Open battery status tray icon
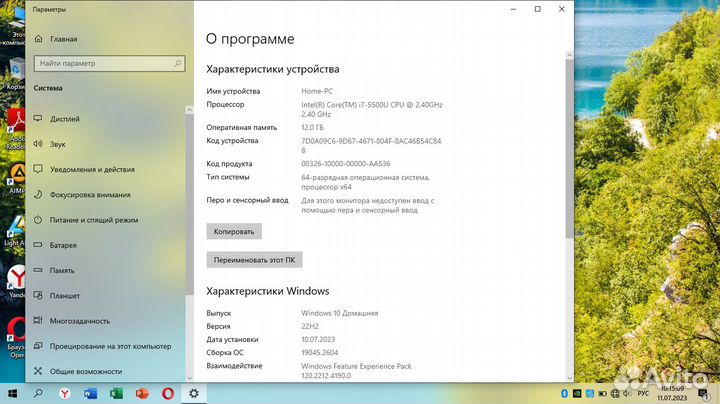The height and width of the screenshot is (404, 720). point(602,393)
